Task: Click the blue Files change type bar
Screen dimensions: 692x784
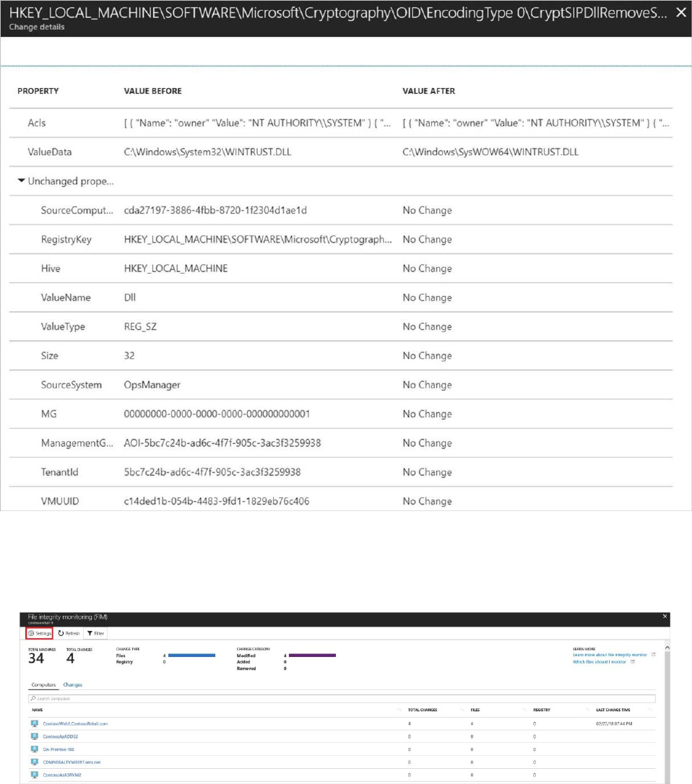Action: coord(191,655)
